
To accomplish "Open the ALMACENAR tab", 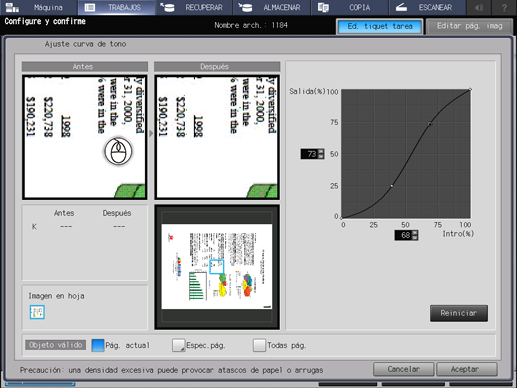I will [x=272, y=7].
